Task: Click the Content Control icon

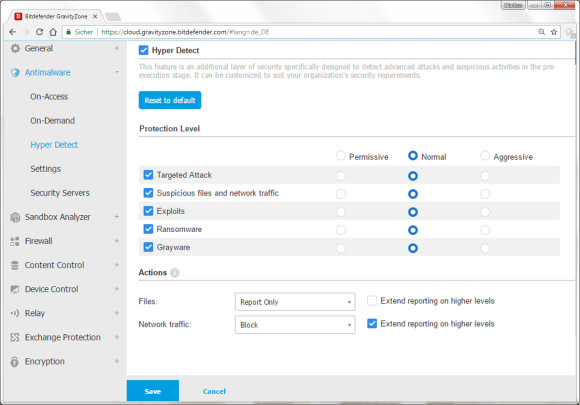Action: pyautogui.click(x=15, y=265)
